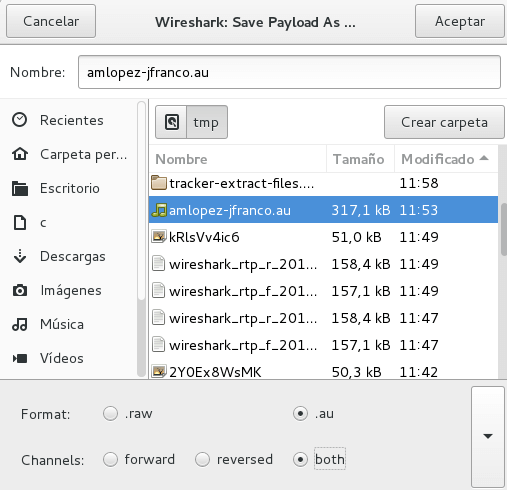Click the Aceptar button
The height and width of the screenshot is (490, 507).
460,21
